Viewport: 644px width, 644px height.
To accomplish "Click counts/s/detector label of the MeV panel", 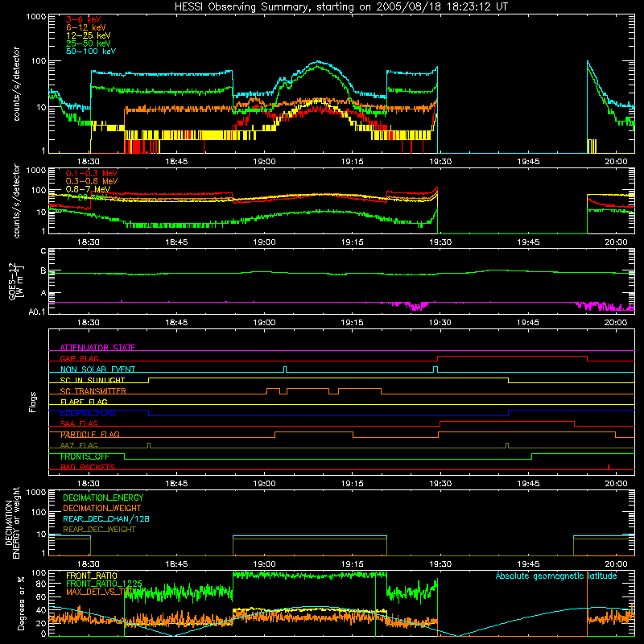I will (16, 200).
